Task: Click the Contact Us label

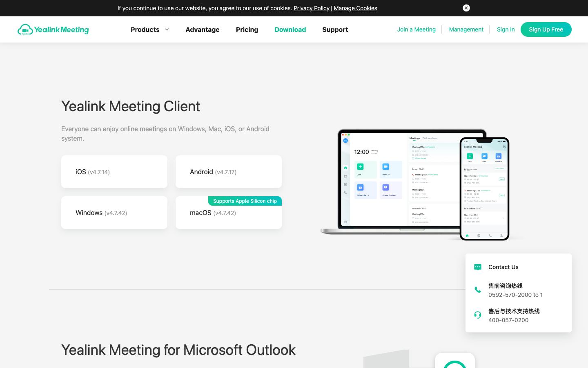Action: pos(503,267)
